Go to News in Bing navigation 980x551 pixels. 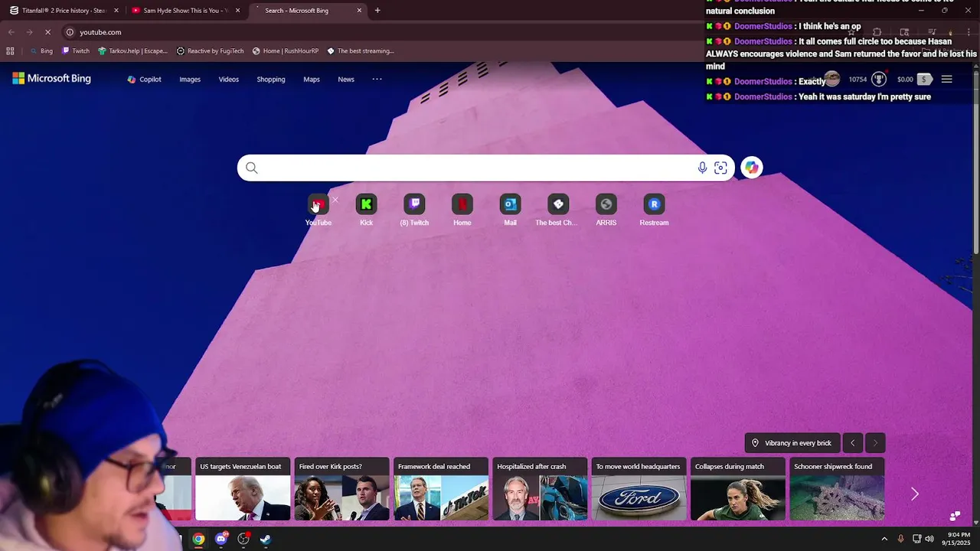coord(346,80)
